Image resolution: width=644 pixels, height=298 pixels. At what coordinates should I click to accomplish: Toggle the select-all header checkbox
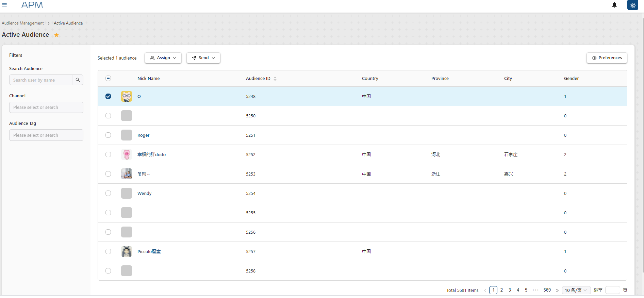108,78
